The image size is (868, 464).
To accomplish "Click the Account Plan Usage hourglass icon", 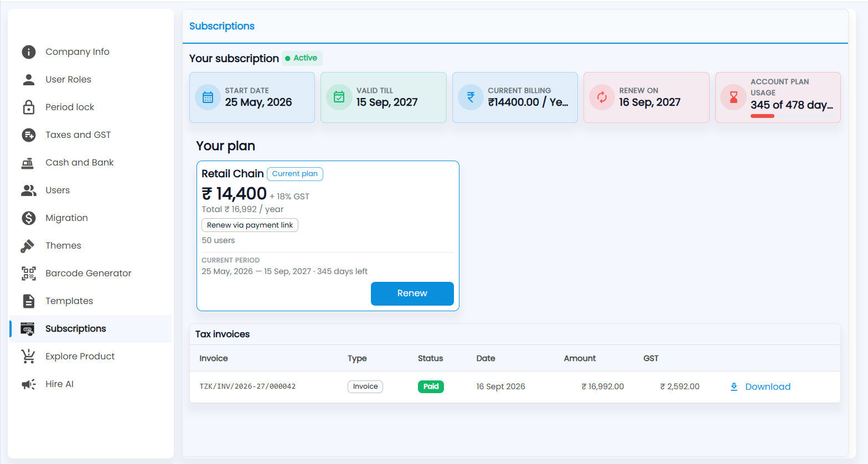I will pyautogui.click(x=733, y=97).
